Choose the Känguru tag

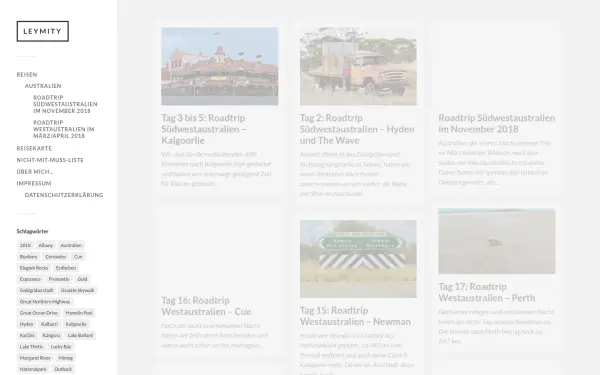[x=51, y=336]
